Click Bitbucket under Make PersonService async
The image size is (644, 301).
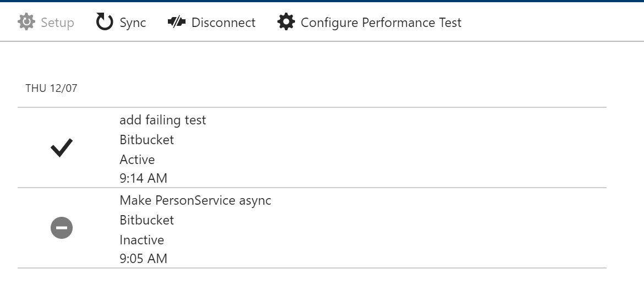(x=146, y=220)
